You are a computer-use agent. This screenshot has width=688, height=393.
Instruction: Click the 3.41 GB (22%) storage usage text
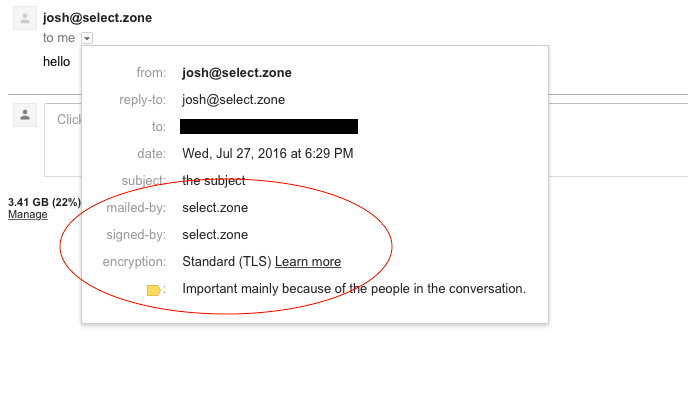(44, 202)
